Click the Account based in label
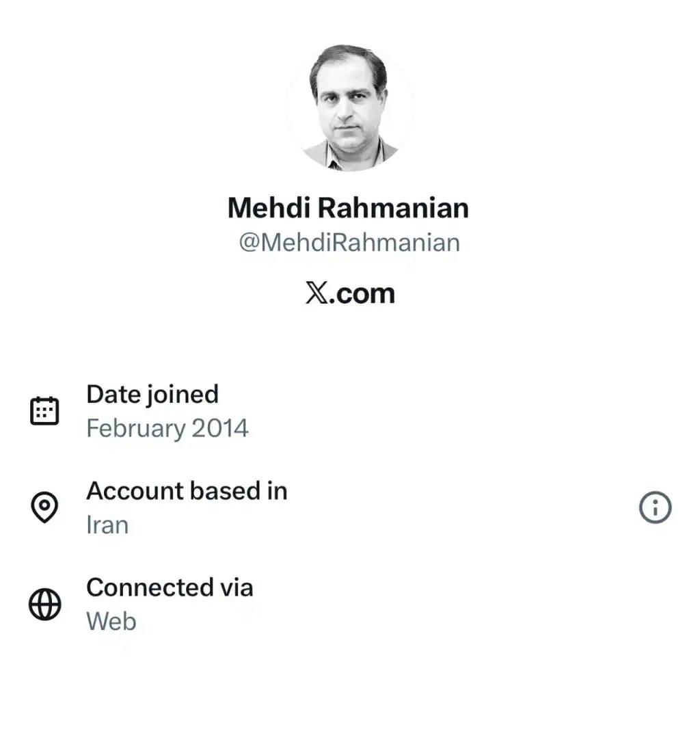The width and height of the screenshot is (700, 742). pos(187,490)
